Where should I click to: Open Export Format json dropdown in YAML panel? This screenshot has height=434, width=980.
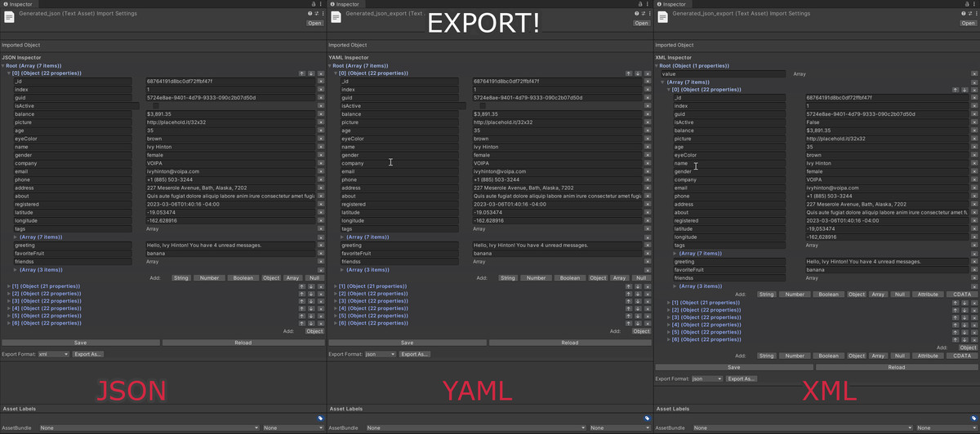tap(381, 354)
